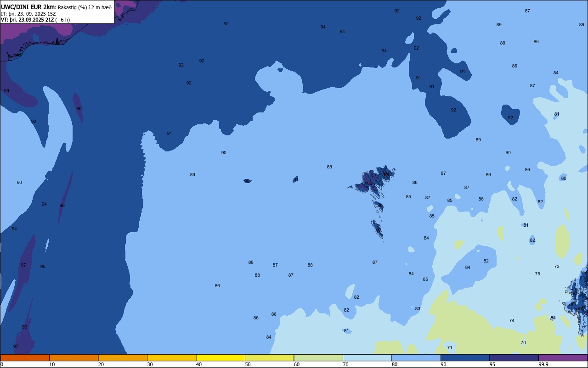Click the humidity value 73 on the map
This screenshot has width=588, height=368.
(x=557, y=267)
